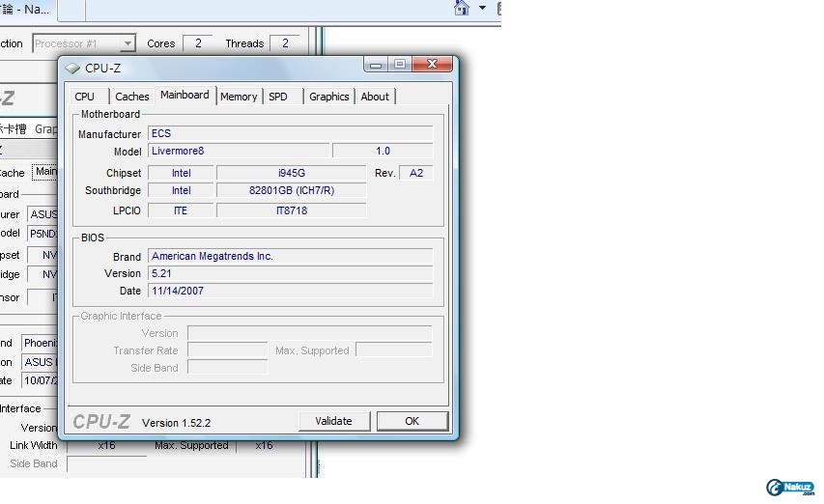Viewport: 824px width, 504px height.
Task: Click the Nakuz logo watermark
Action: point(789,488)
